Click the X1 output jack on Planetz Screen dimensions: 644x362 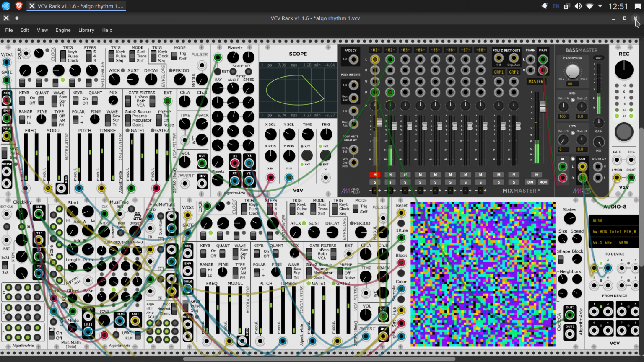click(235, 163)
